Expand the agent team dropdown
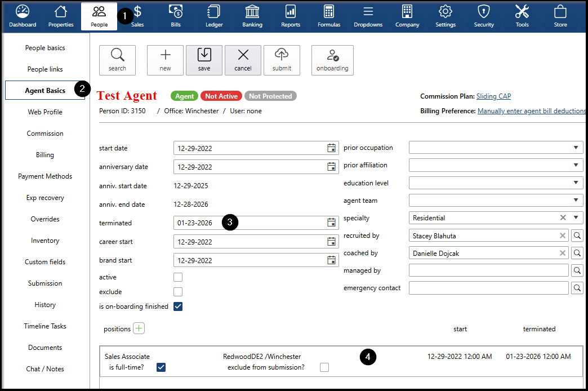The height and width of the screenshot is (391, 588). (575, 200)
